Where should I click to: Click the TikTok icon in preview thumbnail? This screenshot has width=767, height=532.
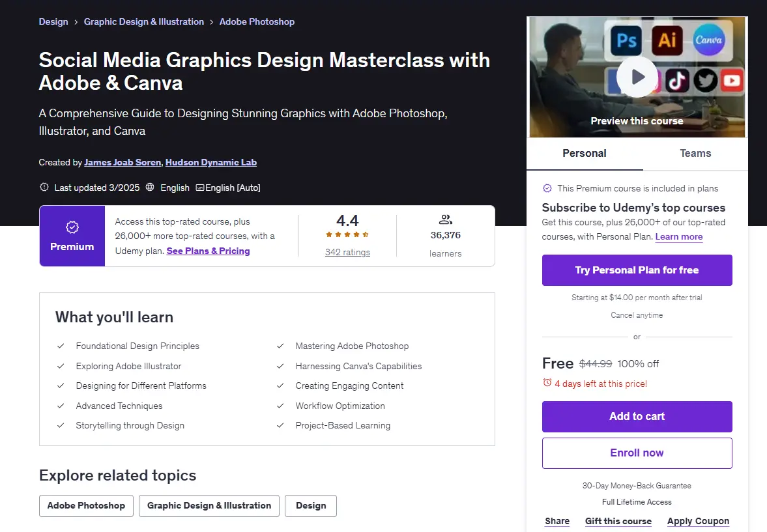tap(677, 81)
